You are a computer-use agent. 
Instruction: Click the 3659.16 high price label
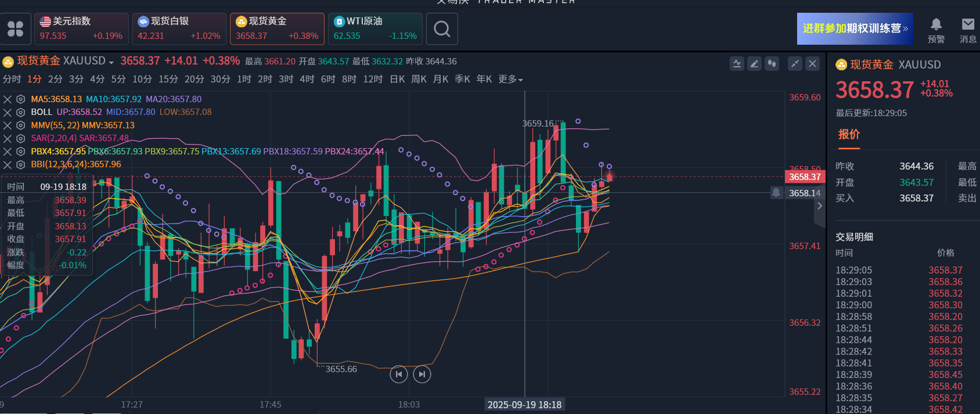point(538,124)
